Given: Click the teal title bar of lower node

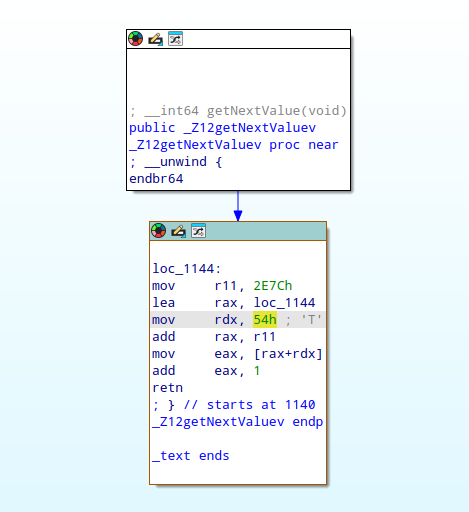Looking at the screenshot, I should click(x=238, y=231).
